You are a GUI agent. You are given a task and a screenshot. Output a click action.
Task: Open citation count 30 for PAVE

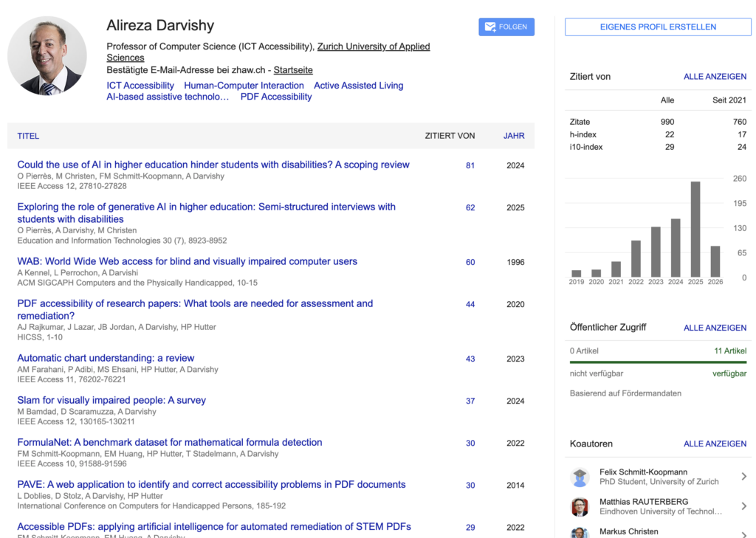coord(470,486)
